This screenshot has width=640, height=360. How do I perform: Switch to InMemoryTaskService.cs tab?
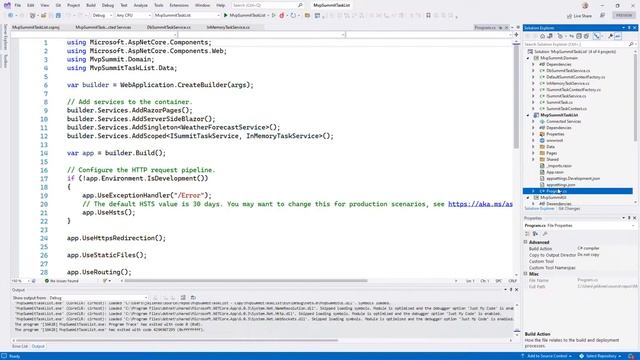[228, 27]
